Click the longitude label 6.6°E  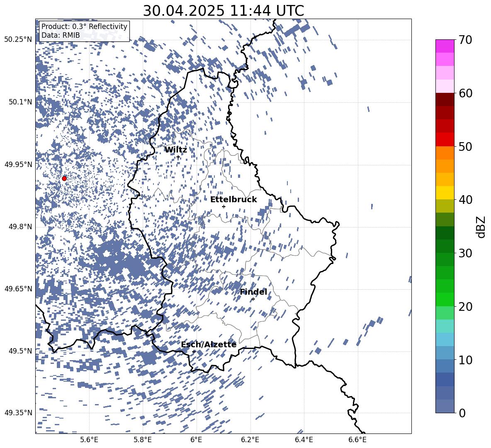pyautogui.click(x=357, y=440)
